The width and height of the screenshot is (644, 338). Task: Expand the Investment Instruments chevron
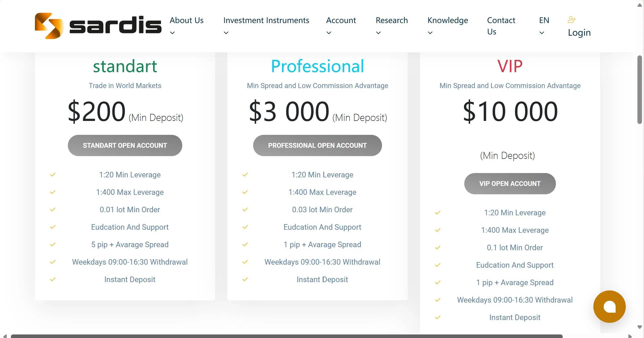pyautogui.click(x=226, y=33)
